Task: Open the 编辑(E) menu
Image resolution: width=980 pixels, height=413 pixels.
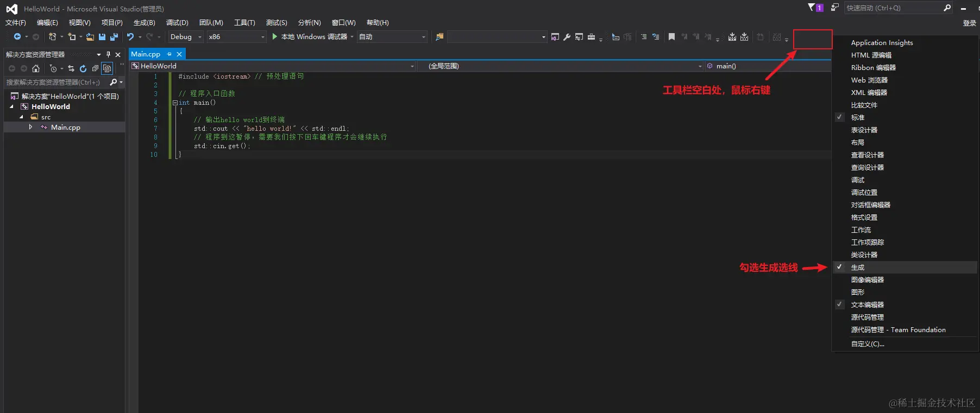Action: tap(47, 22)
